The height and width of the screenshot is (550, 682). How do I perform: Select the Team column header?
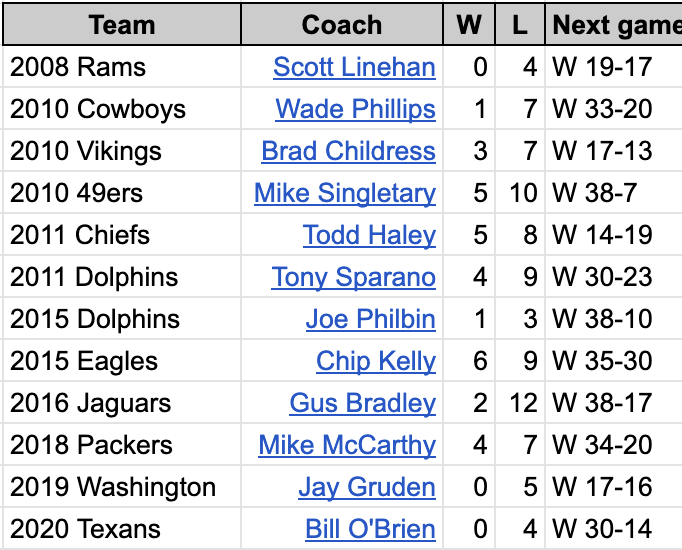(x=122, y=24)
